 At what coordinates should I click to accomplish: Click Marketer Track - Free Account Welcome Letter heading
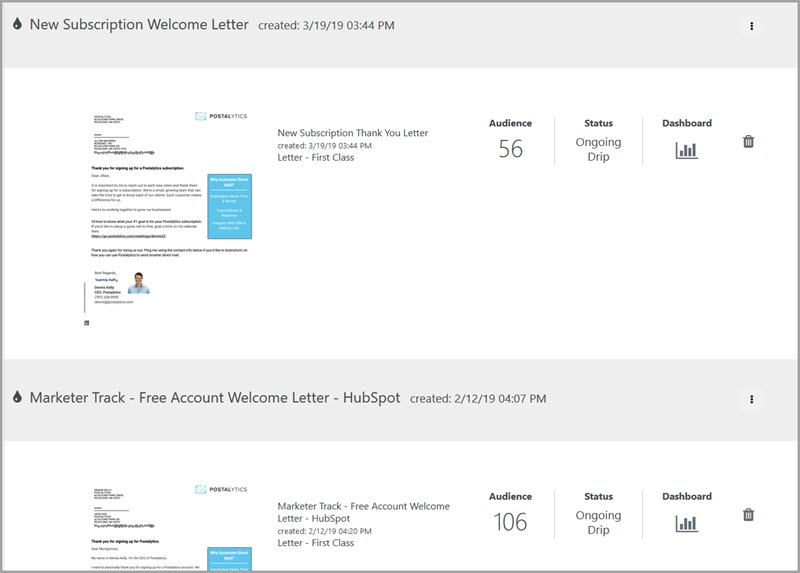[215, 397]
